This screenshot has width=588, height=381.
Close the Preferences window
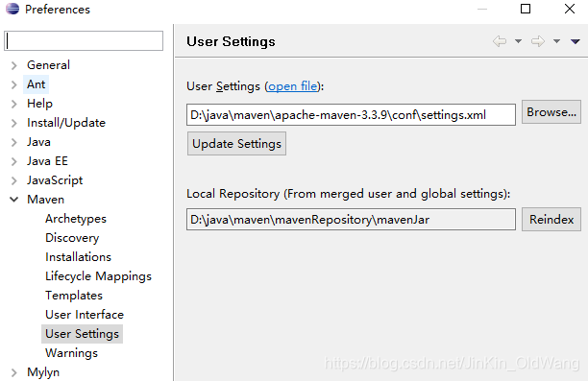(570, 9)
